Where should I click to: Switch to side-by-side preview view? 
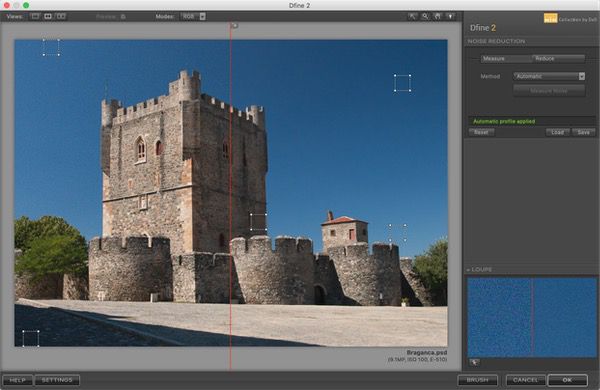coord(60,16)
